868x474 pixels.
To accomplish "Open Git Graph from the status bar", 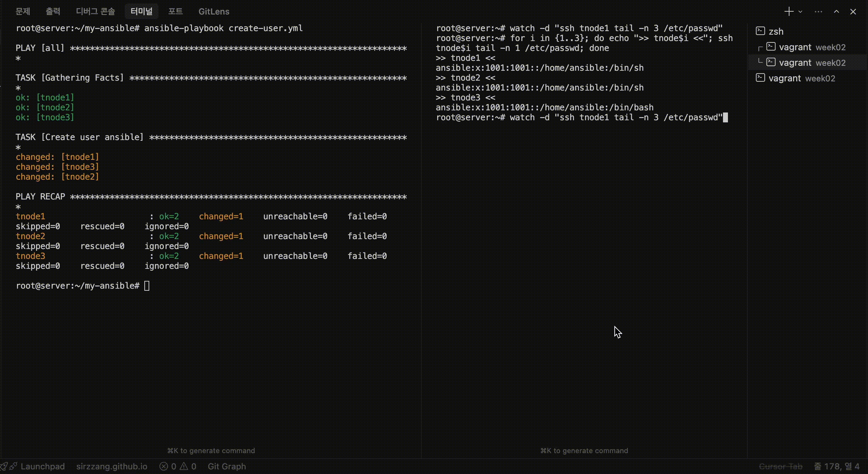I will point(226,466).
